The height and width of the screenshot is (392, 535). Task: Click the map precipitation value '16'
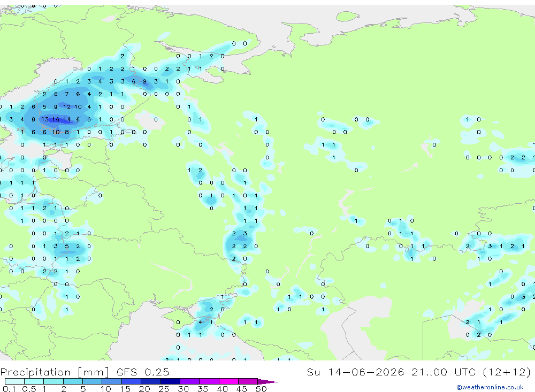(56, 119)
